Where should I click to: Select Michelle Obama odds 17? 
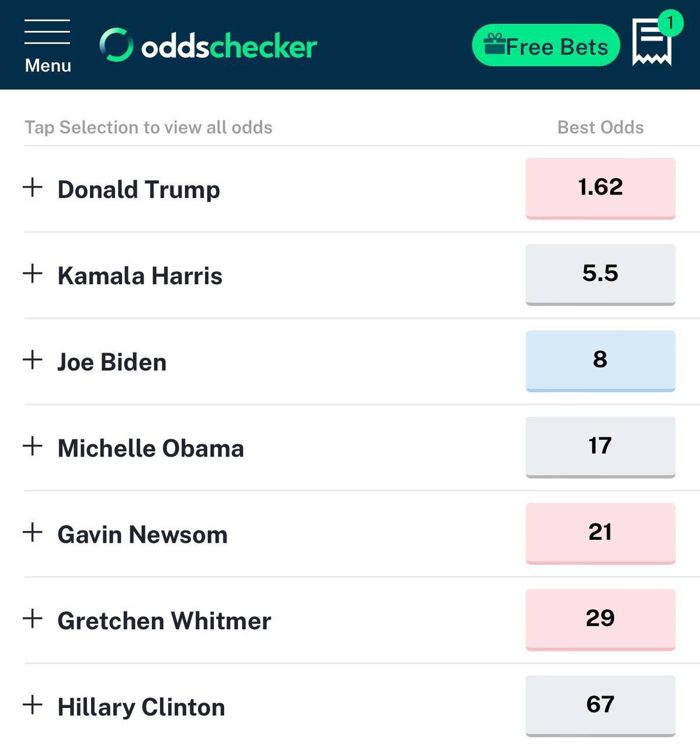[x=600, y=446]
